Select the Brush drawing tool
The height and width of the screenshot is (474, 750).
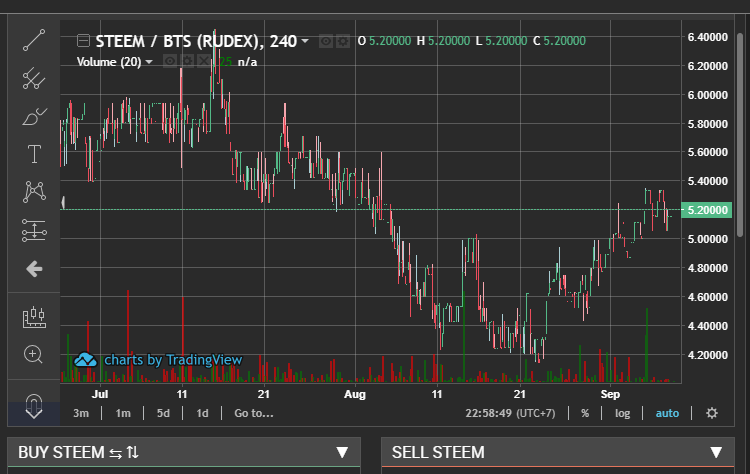point(34,117)
